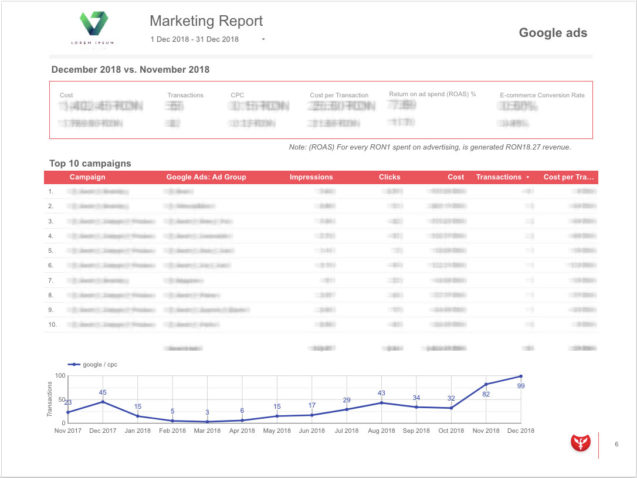Viewport: 637px width, 478px height.
Task: Click the Dec 2017 data point 45
Action: point(103,402)
